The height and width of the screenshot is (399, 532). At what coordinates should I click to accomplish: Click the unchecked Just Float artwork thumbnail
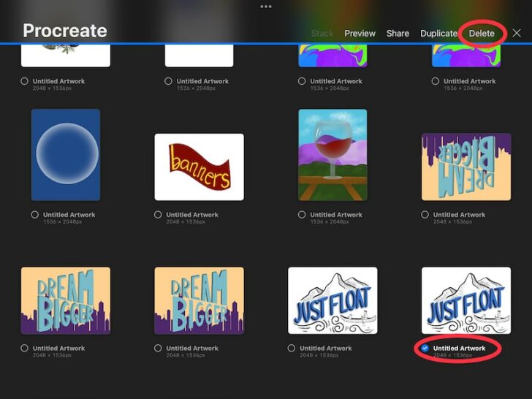[x=332, y=300]
